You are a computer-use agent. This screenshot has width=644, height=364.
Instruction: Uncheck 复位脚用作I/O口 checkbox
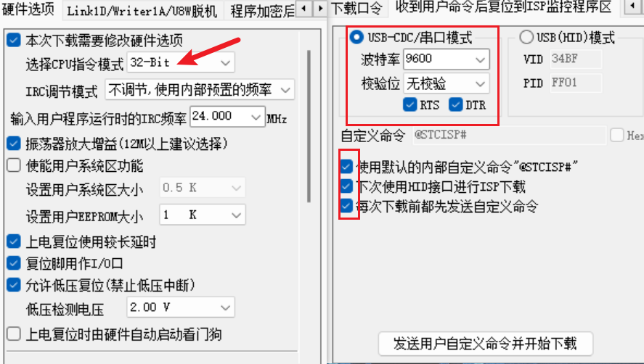pyautogui.click(x=14, y=263)
